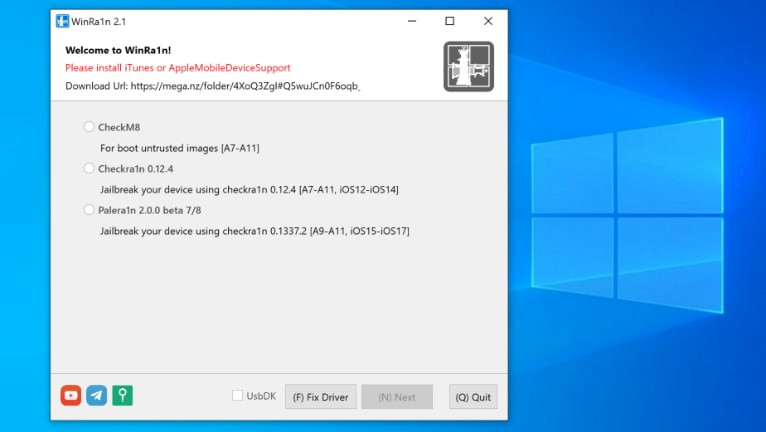Click the WinRa1n logo image
The height and width of the screenshot is (432, 766).
point(468,66)
